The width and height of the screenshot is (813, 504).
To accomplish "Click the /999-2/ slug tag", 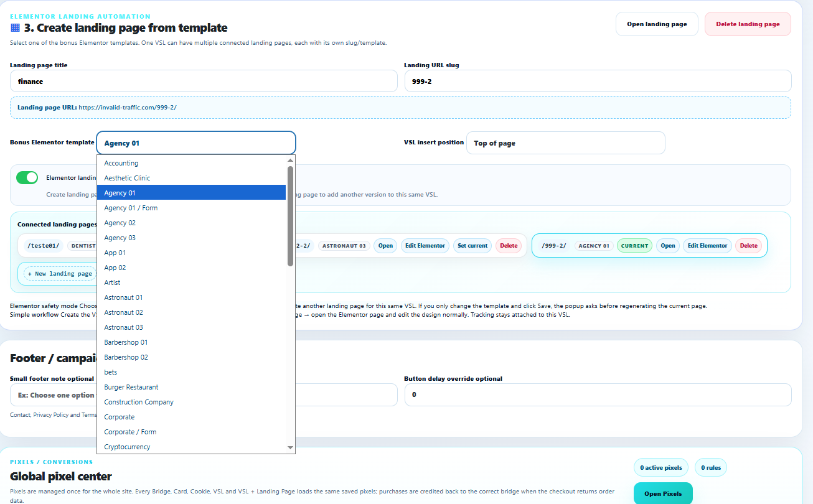I will (553, 246).
